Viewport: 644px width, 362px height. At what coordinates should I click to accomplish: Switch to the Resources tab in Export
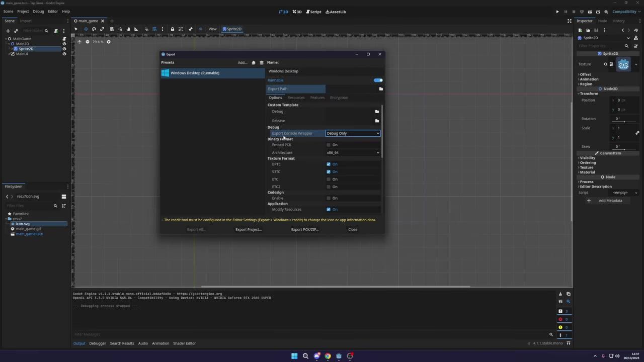(296, 98)
